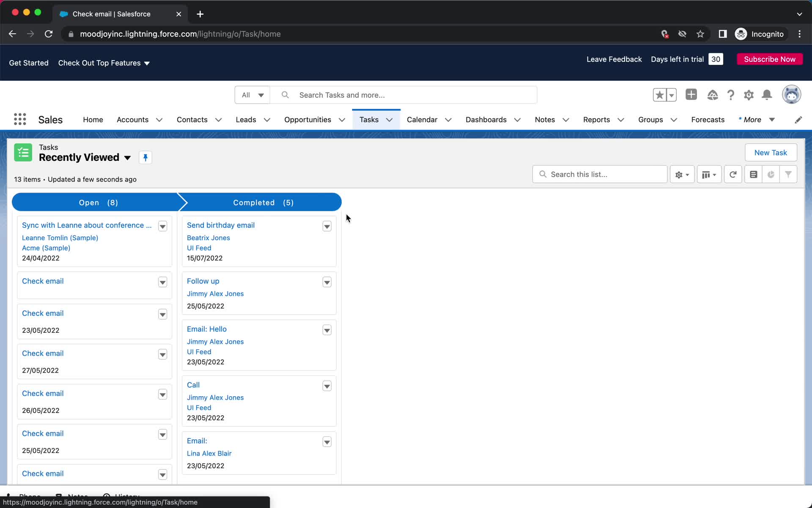Switch to the Dashboards tab
The width and height of the screenshot is (812, 508).
(x=486, y=120)
